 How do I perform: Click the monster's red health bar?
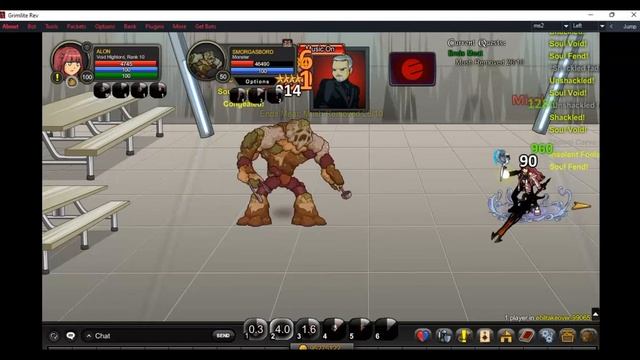262,64
